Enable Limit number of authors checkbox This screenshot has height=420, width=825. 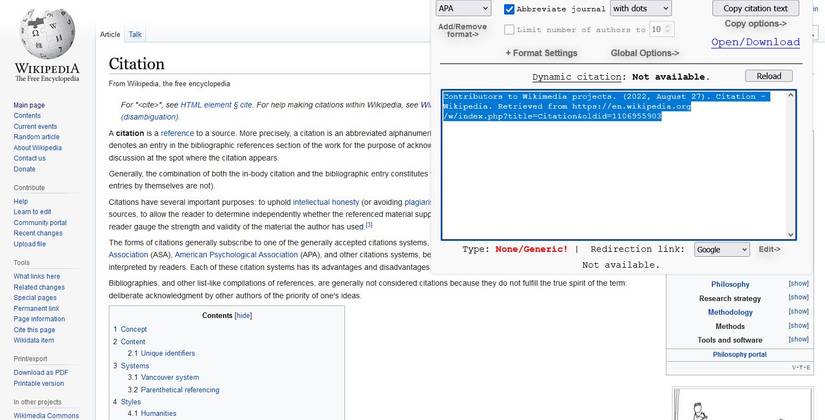pyautogui.click(x=509, y=29)
